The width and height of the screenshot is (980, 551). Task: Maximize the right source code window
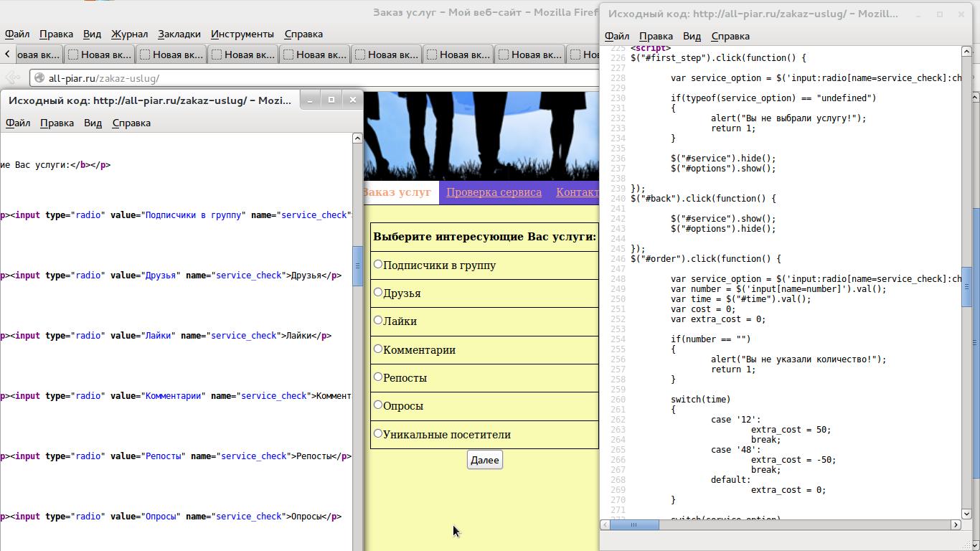940,14
